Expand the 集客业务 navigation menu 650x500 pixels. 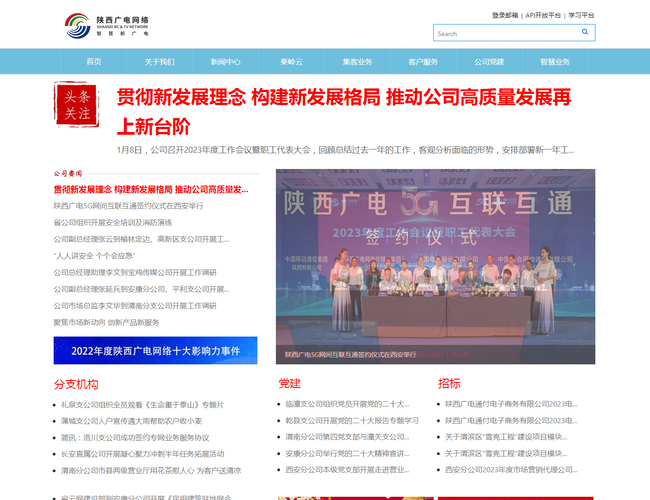pos(357,61)
